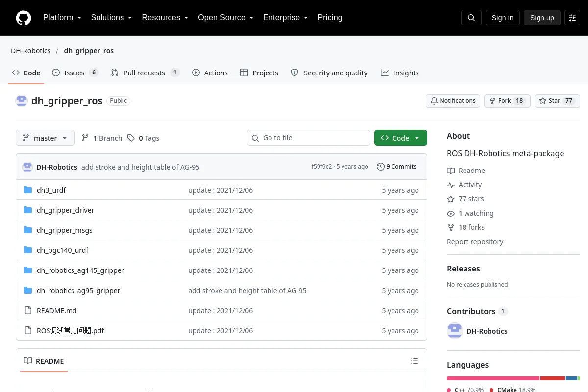Open the dh3_urdf folder icon
This screenshot has height=392, width=588.
tap(28, 190)
